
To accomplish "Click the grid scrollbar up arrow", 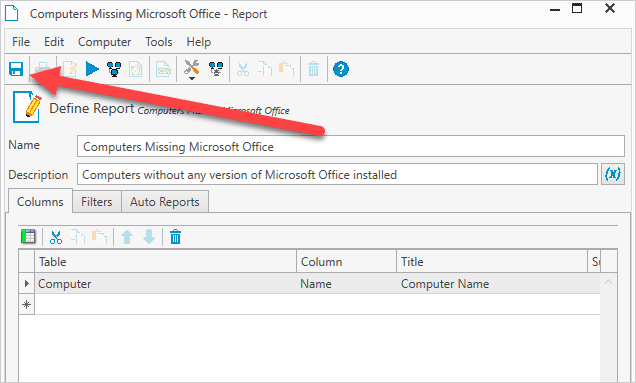I will 608,282.
